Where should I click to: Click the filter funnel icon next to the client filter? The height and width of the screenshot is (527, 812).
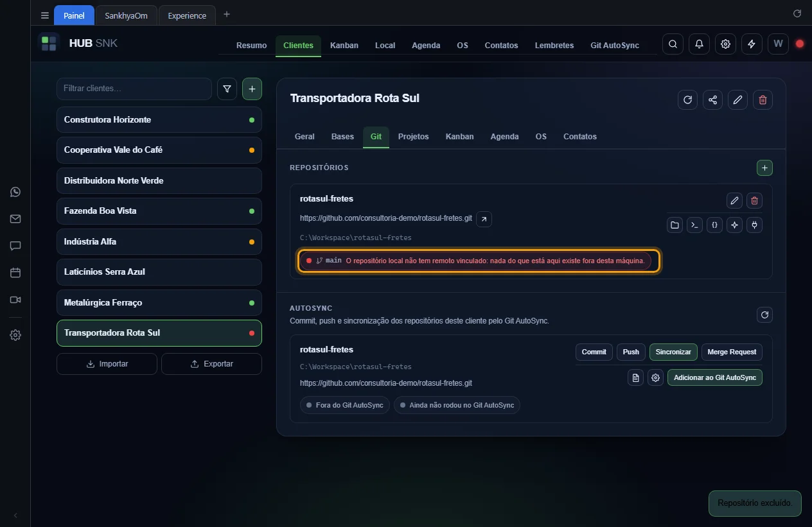pos(227,89)
